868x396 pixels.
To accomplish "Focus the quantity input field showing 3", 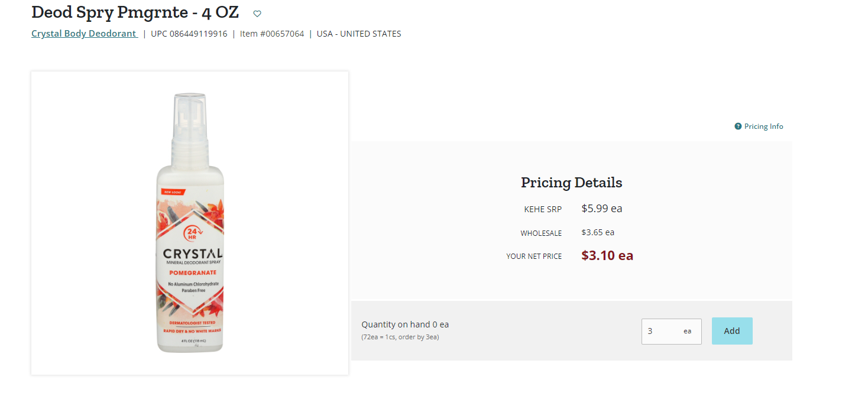I will 671,332.
